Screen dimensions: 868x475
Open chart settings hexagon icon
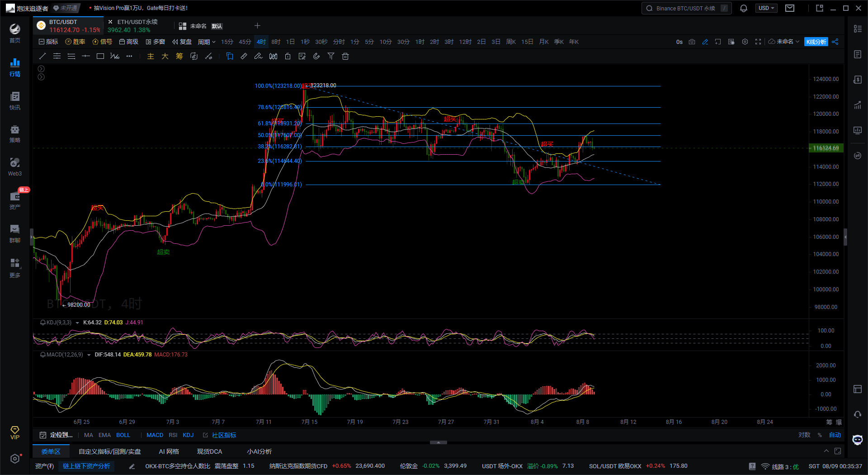(745, 42)
